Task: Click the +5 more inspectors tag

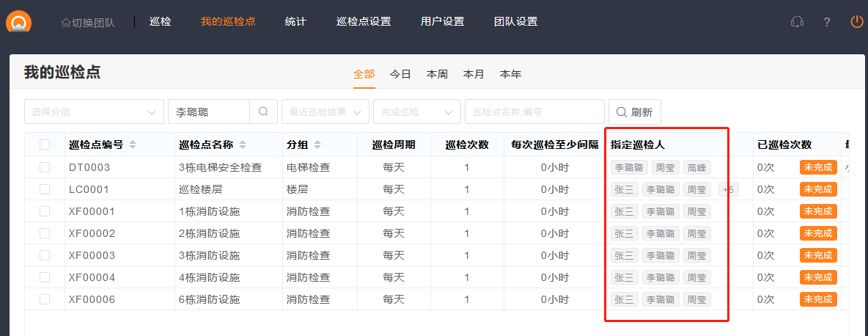Action: (x=729, y=189)
